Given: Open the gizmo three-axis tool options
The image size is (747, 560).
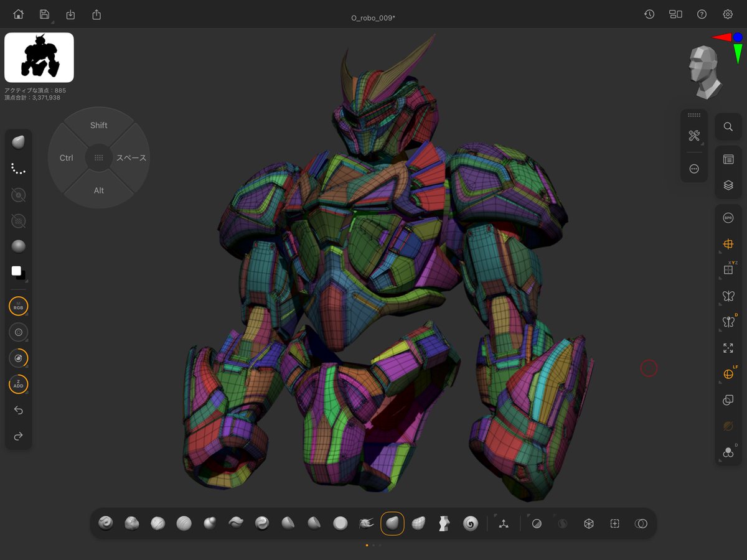Looking at the screenshot, I should (503, 523).
